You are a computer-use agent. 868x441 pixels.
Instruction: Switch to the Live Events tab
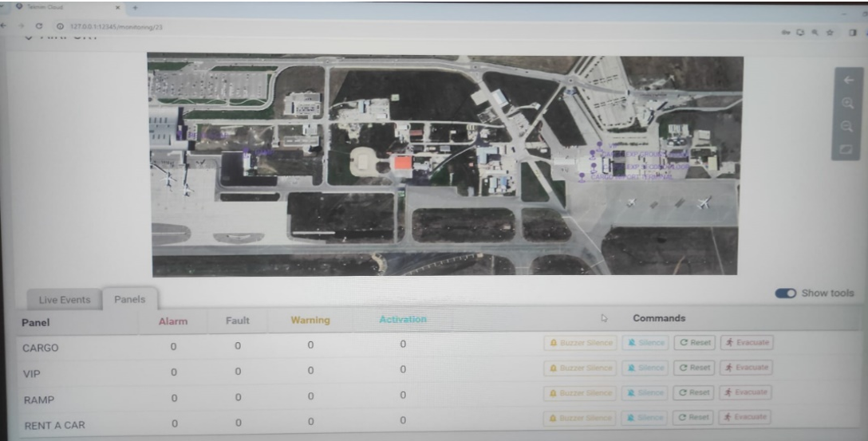(65, 300)
